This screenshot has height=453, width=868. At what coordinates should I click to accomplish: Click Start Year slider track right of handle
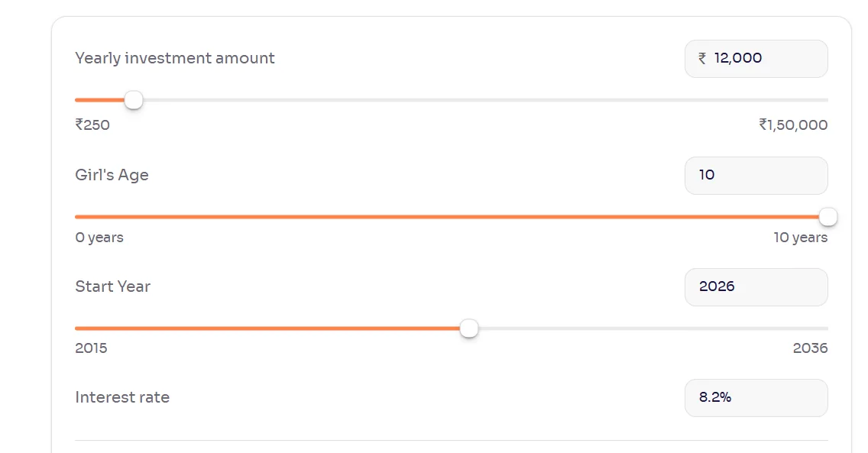coord(649,328)
